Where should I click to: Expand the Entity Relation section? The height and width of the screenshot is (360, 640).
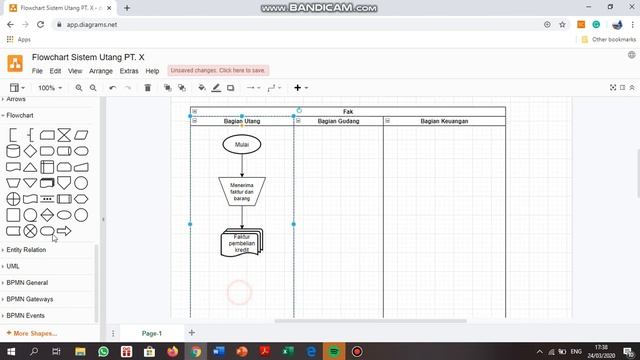25,250
